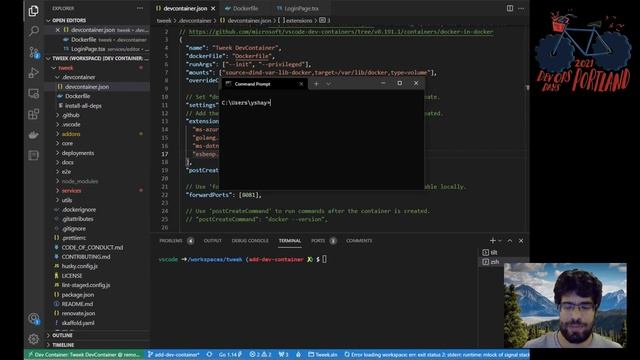This screenshot has width=640, height=360.
Task: Open Command Prompt tab dropdown arrow
Action: [328, 84]
